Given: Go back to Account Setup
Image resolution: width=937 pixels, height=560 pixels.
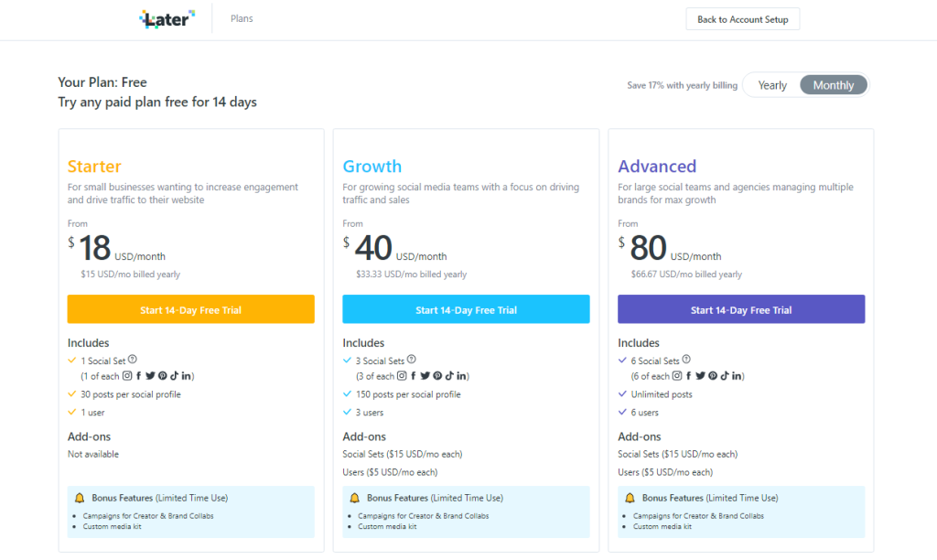Looking at the screenshot, I should click(743, 19).
